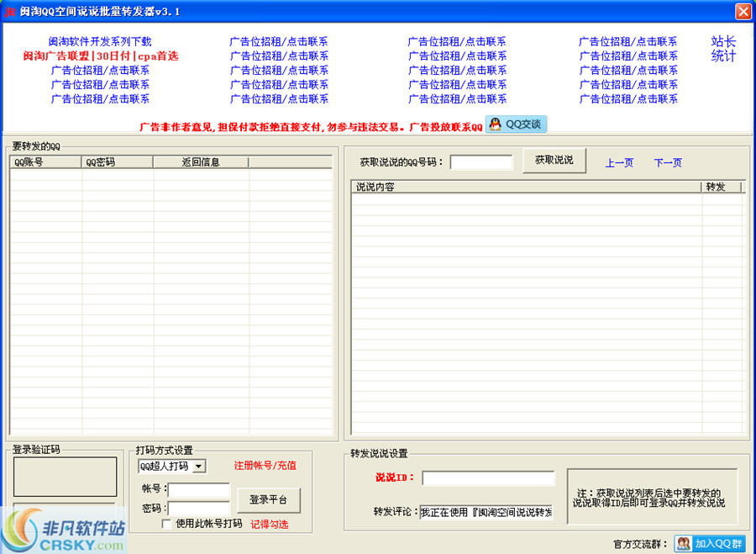This screenshot has width=756, height=554.
Task: Focus the 说说ID input field
Action: (488, 477)
